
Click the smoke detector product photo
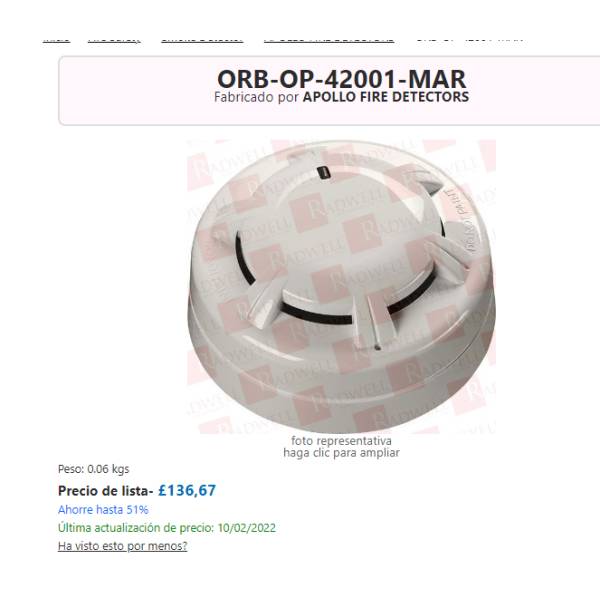click(x=341, y=287)
